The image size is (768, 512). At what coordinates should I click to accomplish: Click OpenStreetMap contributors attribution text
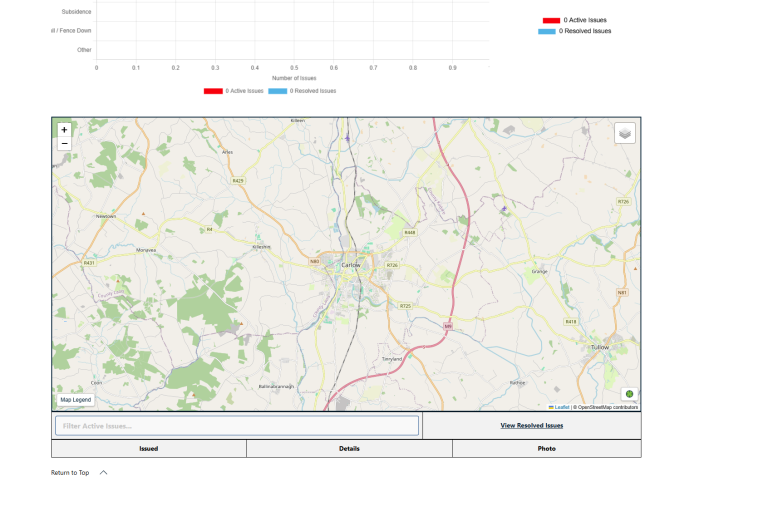coord(608,407)
